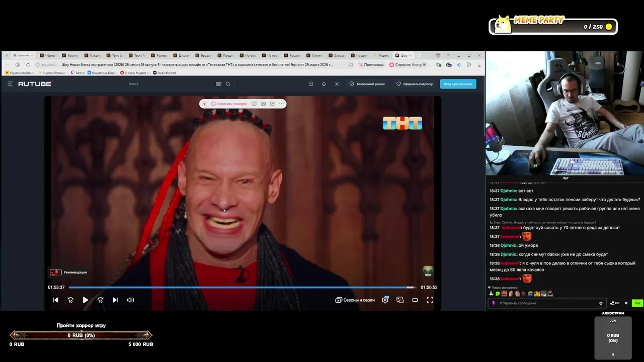The width and height of the screenshot is (644, 362).
Task: Open the channel points icon in chat
Action: 614,303
